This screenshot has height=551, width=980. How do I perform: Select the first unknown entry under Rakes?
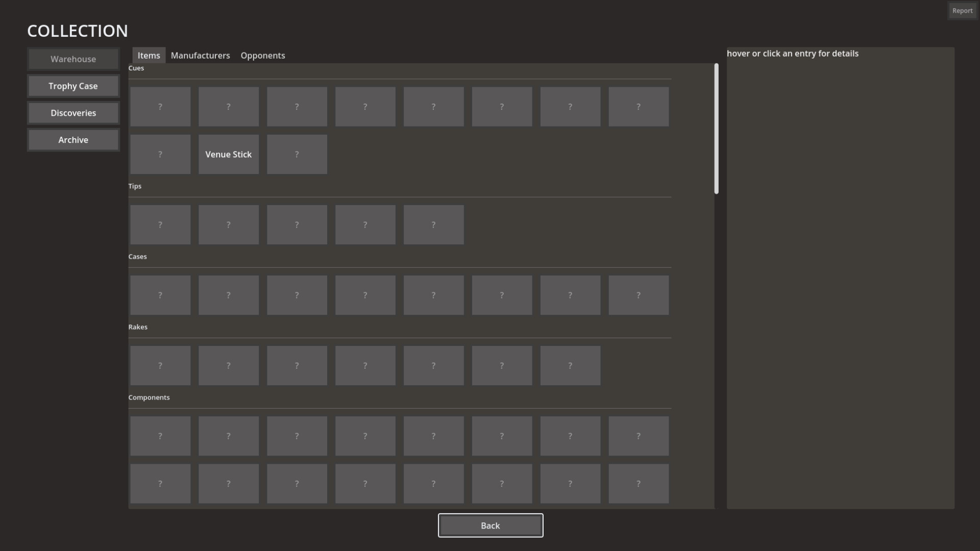(x=160, y=366)
